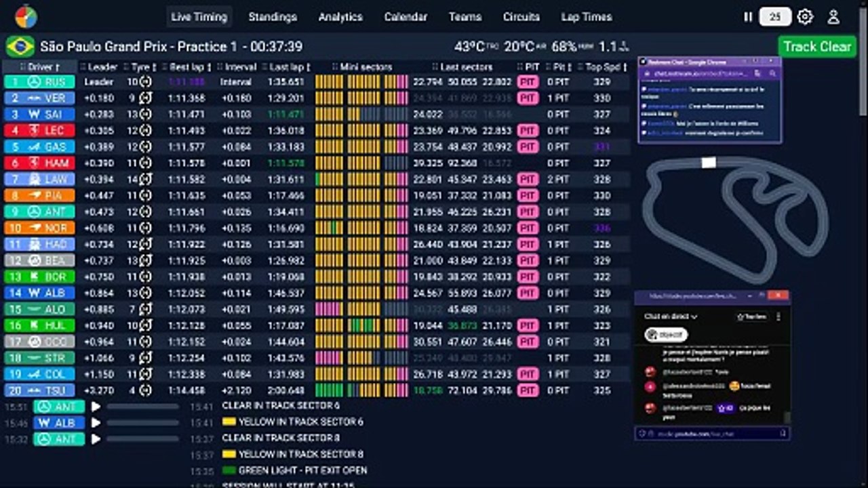Seek the 15:46 ALB radio progress bar
Viewport: 868px width, 488px height.
[143, 423]
